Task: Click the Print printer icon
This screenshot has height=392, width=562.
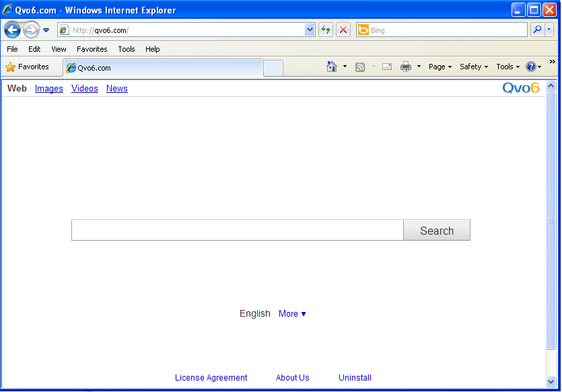Action: (406, 67)
